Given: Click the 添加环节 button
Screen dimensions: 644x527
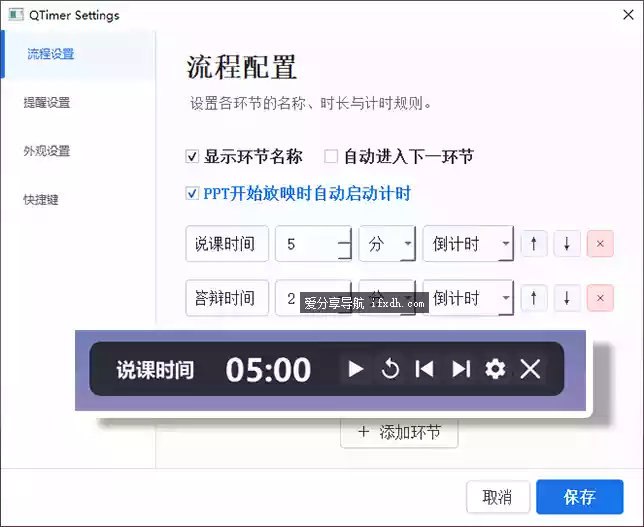Looking at the screenshot, I should pos(399,433).
